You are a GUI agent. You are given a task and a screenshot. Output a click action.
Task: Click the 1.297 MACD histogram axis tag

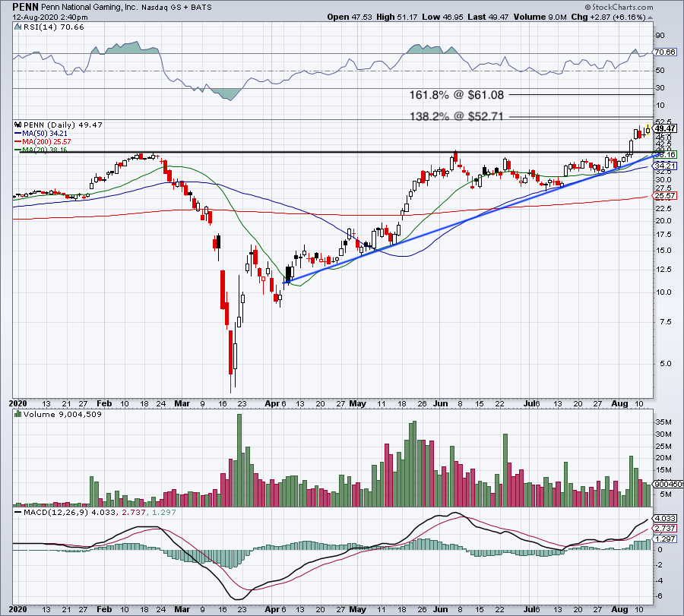click(x=665, y=539)
